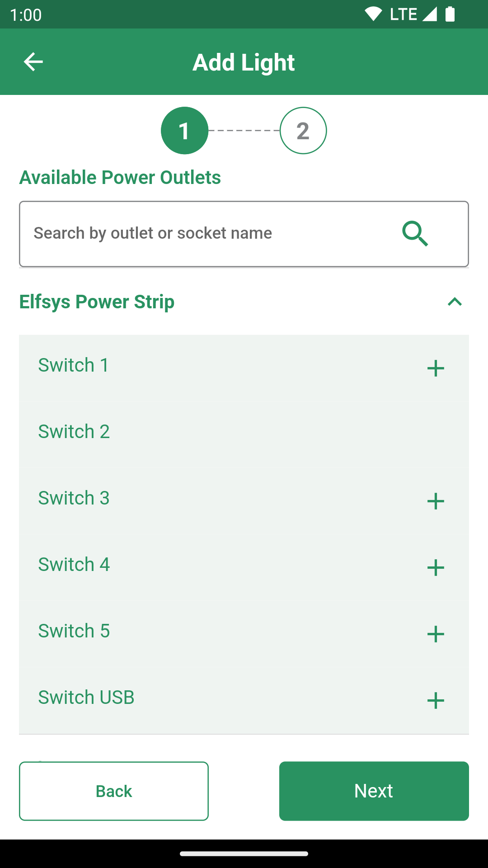
Task: Tap the Wi-Fi status icon
Action: click(373, 14)
